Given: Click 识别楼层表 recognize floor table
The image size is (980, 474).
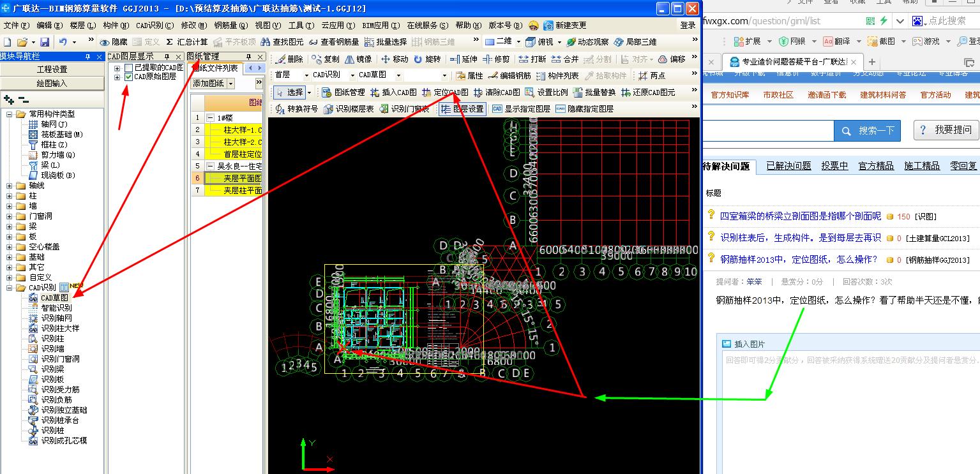Looking at the screenshot, I should pos(349,108).
